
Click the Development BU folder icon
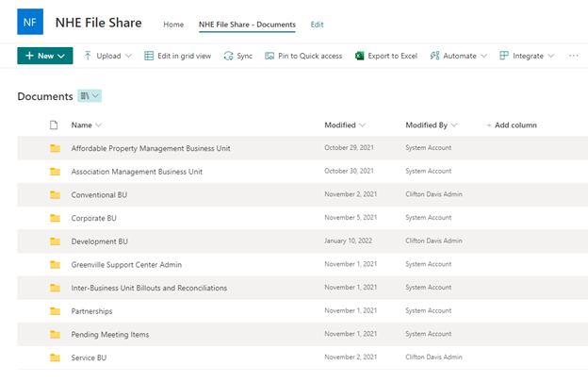55,241
